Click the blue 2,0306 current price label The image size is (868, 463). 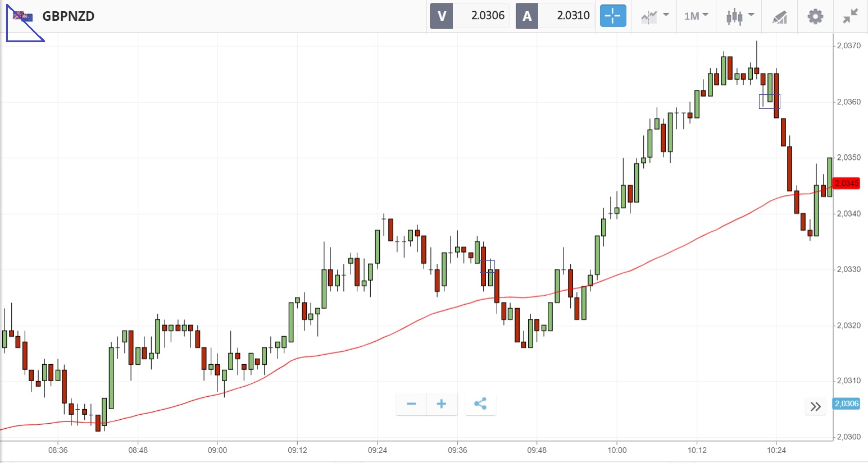846,404
